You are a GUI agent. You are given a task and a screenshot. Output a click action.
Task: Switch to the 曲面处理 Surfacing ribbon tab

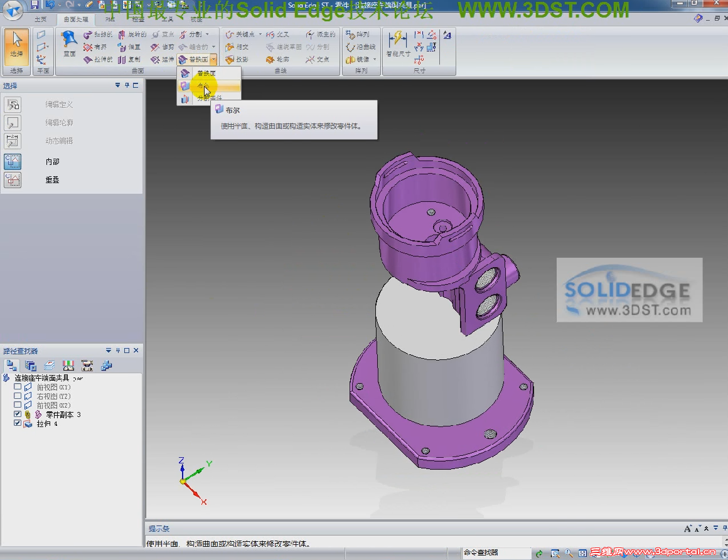[76, 19]
